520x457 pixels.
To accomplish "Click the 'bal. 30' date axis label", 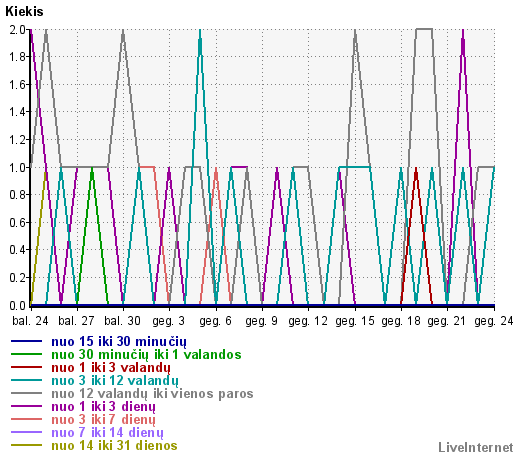I will [122, 321].
